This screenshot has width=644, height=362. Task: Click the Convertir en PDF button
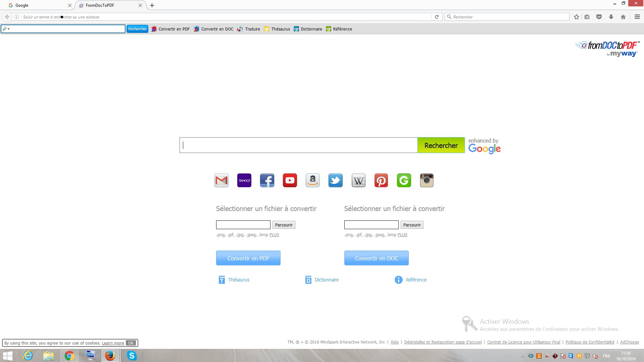coord(248,258)
